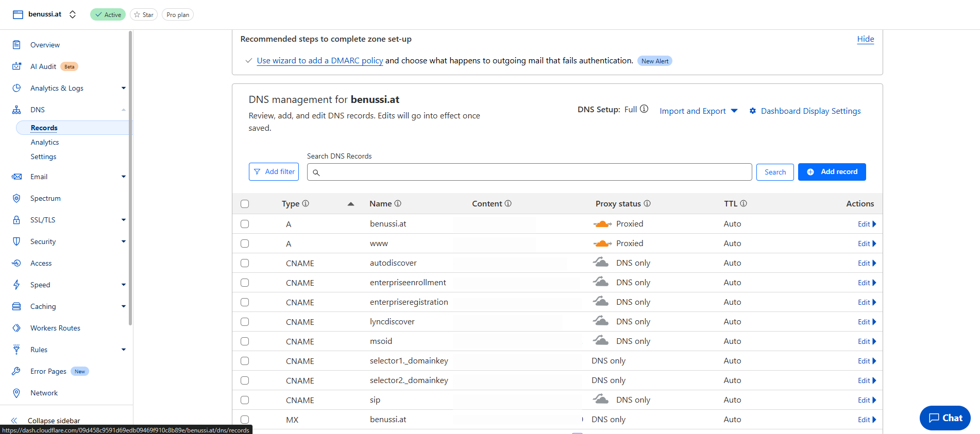Click the SSL/TLS padlock icon
Screen dimensions: 980x434
click(16, 220)
